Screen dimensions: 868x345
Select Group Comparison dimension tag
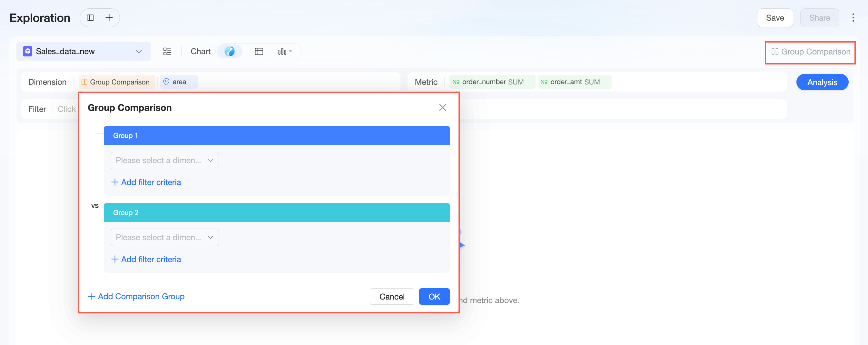[x=117, y=82]
